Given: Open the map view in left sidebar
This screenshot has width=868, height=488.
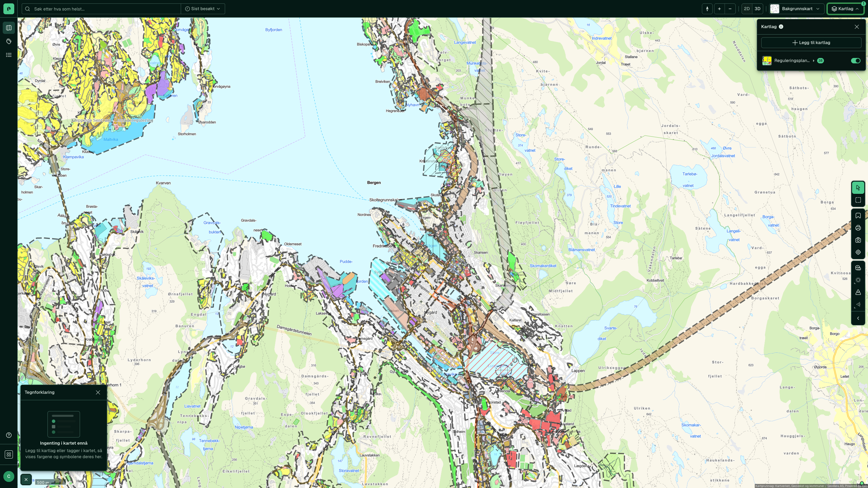Looking at the screenshot, I should tap(9, 28).
